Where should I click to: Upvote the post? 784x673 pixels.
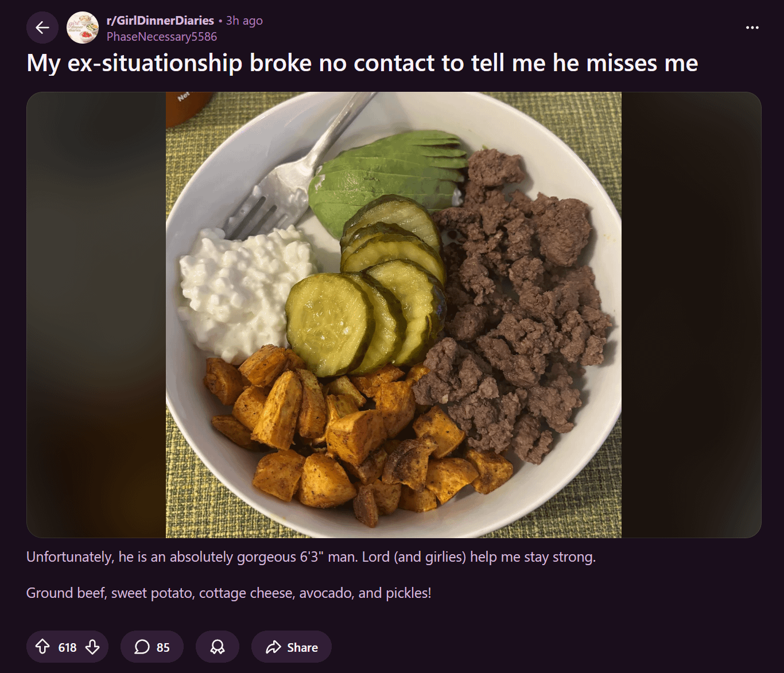pyautogui.click(x=42, y=647)
